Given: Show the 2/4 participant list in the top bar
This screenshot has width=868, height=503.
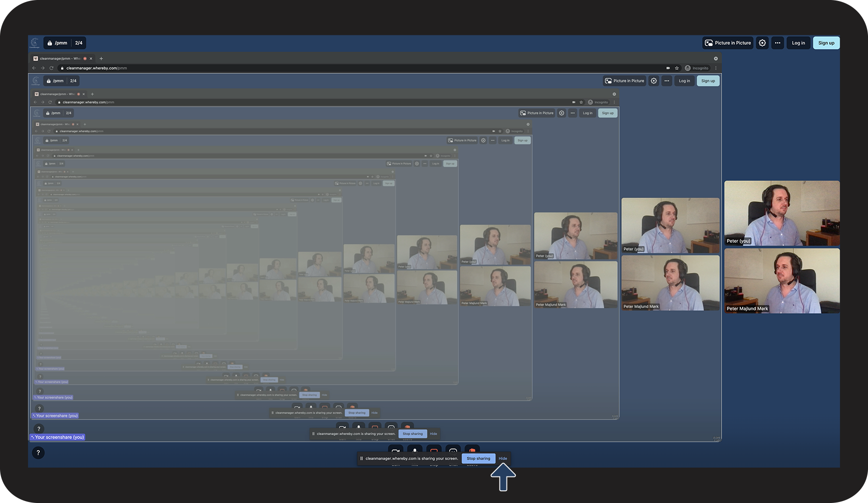Looking at the screenshot, I should pyautogui.click(x=79, y=43).
